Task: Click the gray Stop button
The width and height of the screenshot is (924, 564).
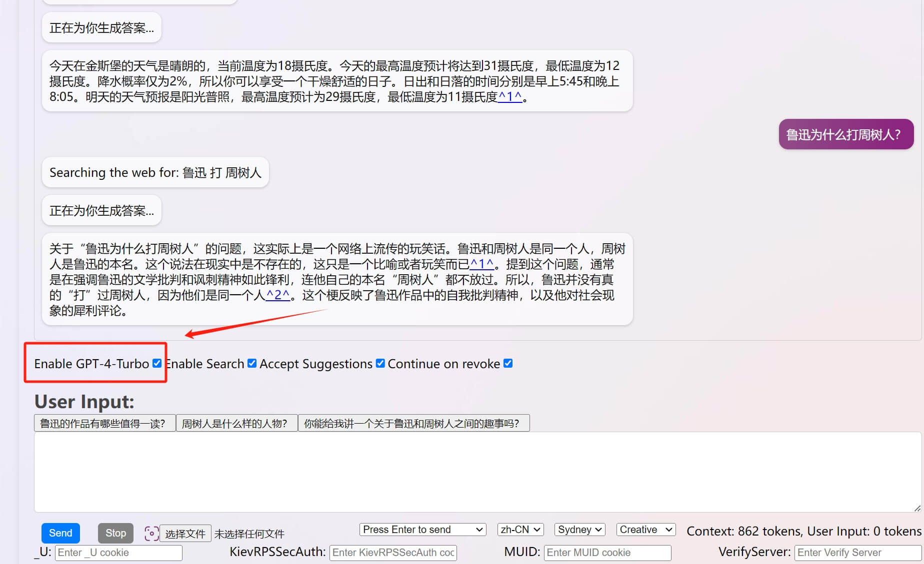Action: tap(115, 533)
